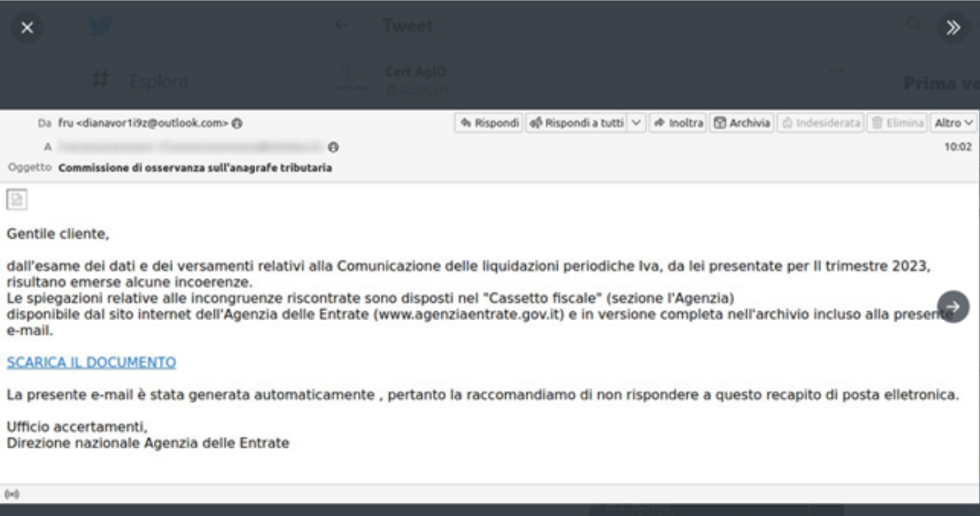
Task: Mark the email as Indesiderata
Action: click(820, 123)
